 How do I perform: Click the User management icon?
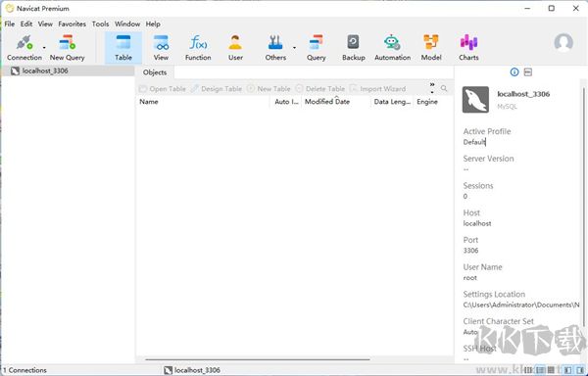235,48
